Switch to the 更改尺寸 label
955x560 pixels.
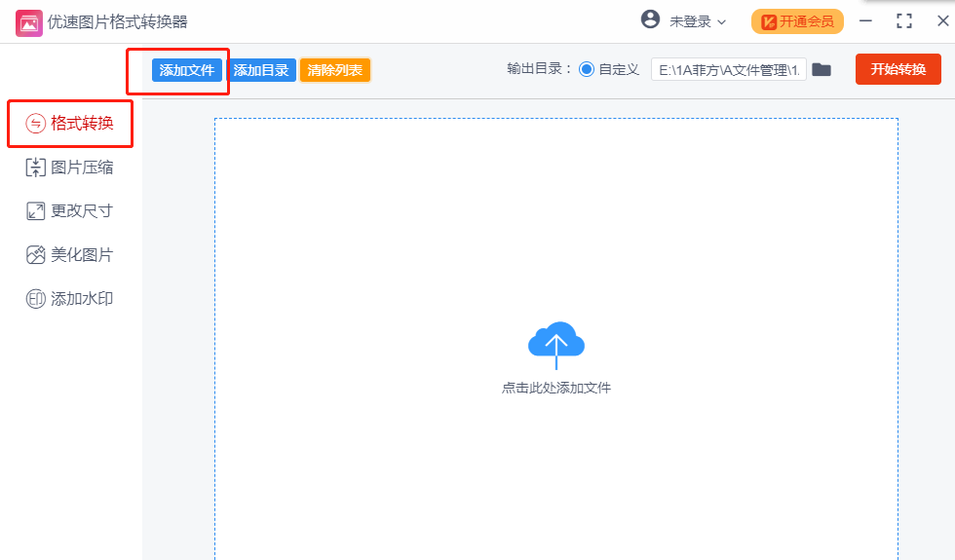coord(82,211)
